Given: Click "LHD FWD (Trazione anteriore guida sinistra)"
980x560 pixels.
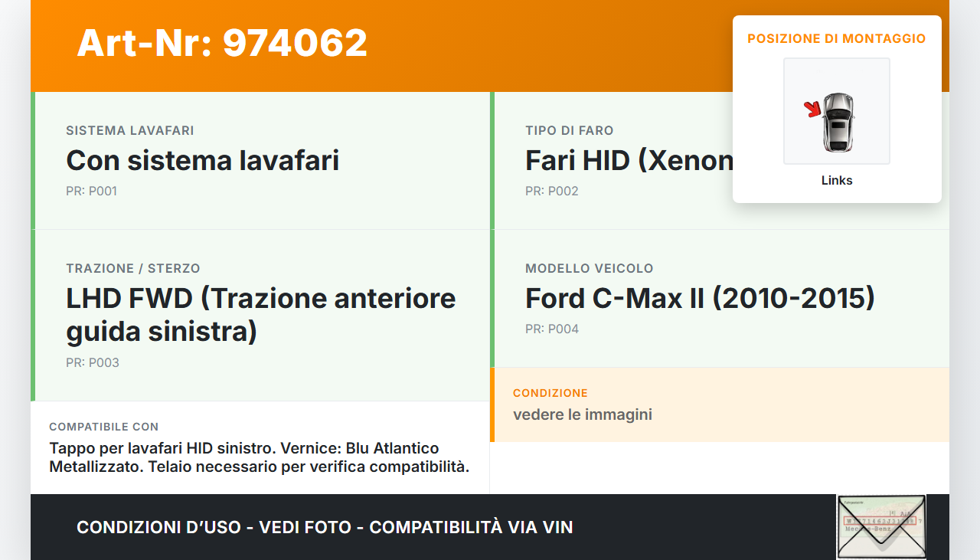Looking at the screenshot, I should point(261,315).
